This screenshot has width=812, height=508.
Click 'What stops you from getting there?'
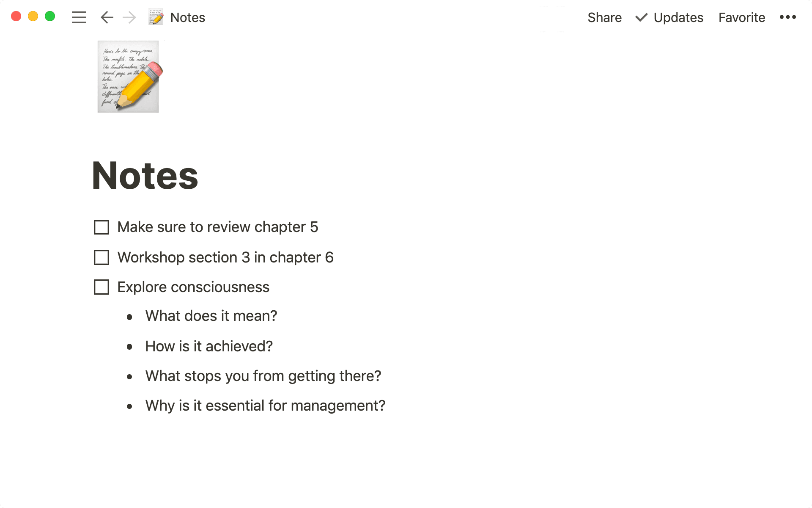coord(263,376)
